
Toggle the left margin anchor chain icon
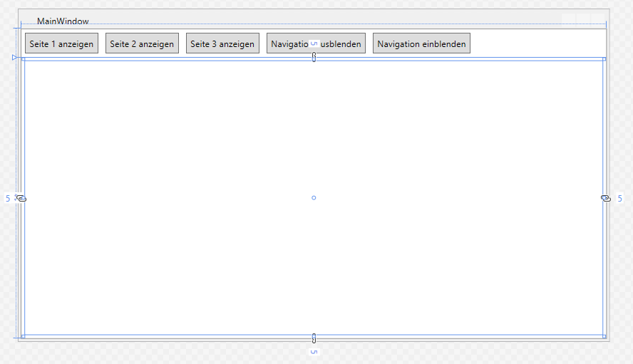click(x=21, y=198)
